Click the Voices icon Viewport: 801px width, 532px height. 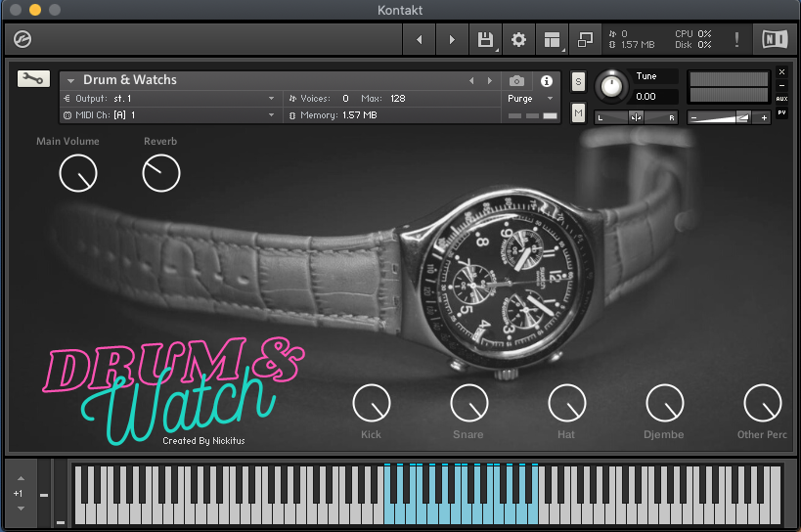coord(292,99)
